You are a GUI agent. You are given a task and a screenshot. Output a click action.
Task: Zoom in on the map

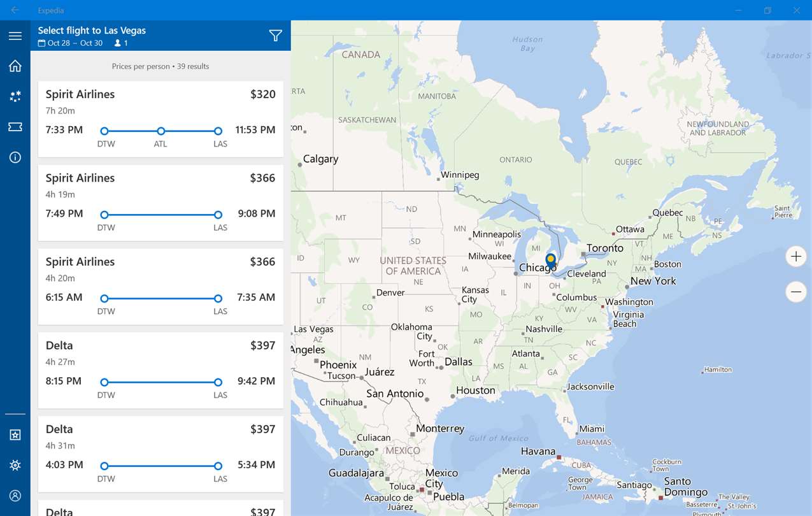click(795, 257)
